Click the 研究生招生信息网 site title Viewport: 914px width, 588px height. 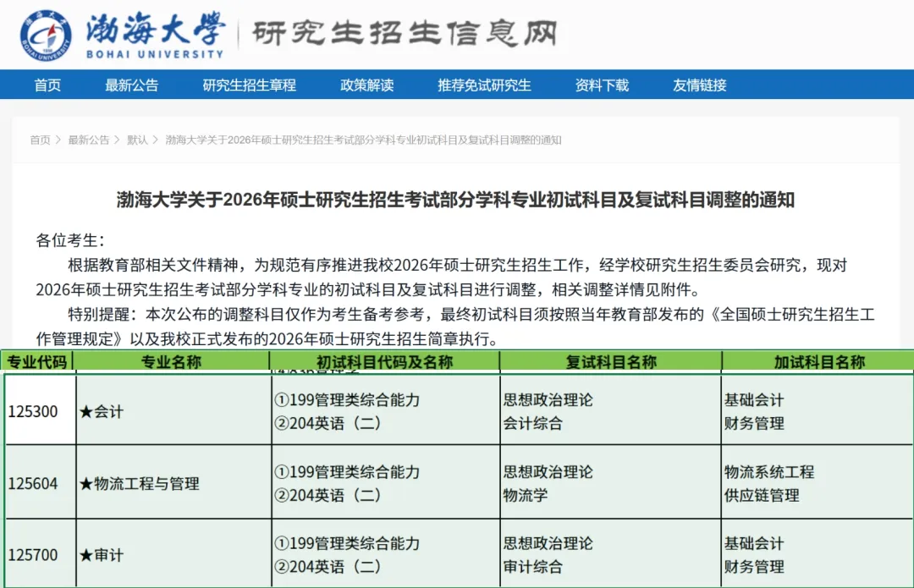click(405, 33)
